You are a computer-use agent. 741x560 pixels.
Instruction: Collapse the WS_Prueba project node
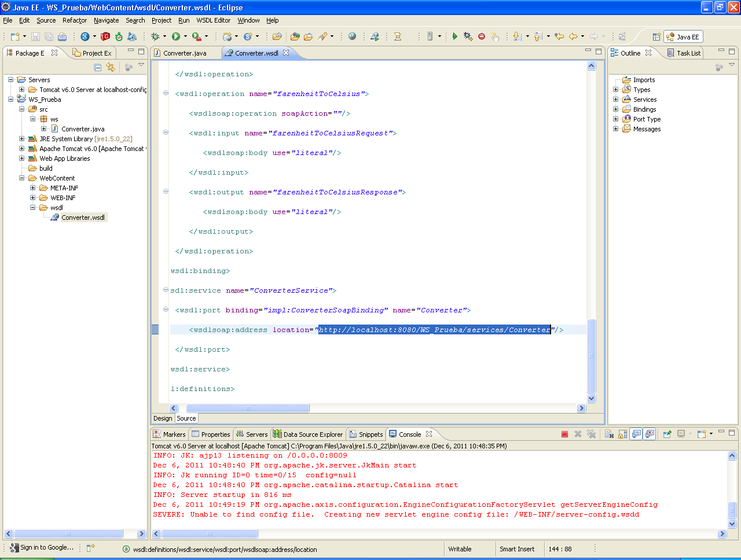(x=10, y=100)
